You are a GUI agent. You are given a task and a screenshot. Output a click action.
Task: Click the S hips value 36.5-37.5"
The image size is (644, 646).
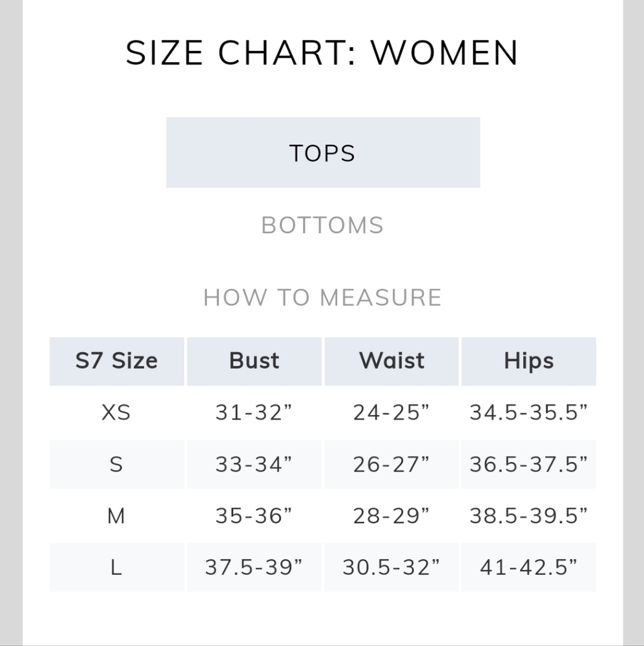coord(528,464)
